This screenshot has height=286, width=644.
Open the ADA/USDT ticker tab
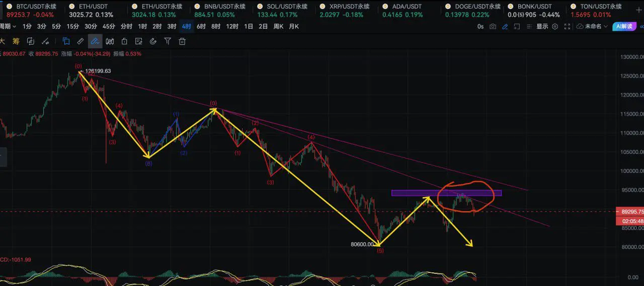click(403, 10)
